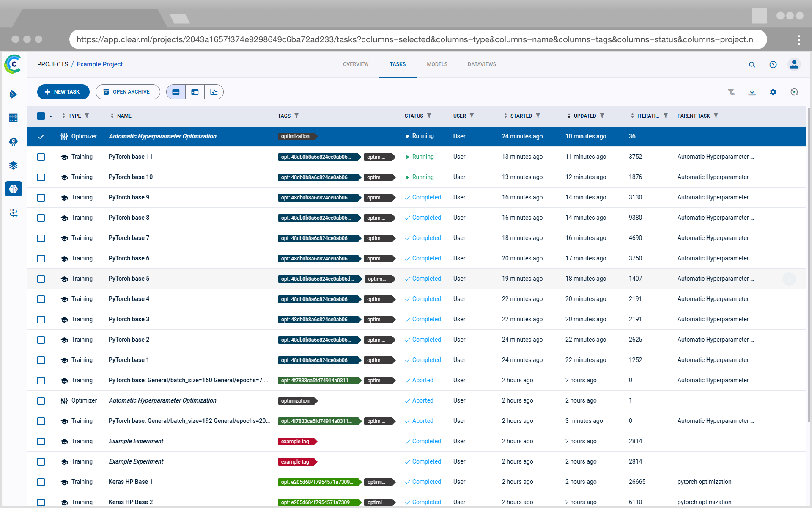The height and width of the screenshot is (508, 812).
Task: Click the NEW TASK button
Action: (63, 92)
